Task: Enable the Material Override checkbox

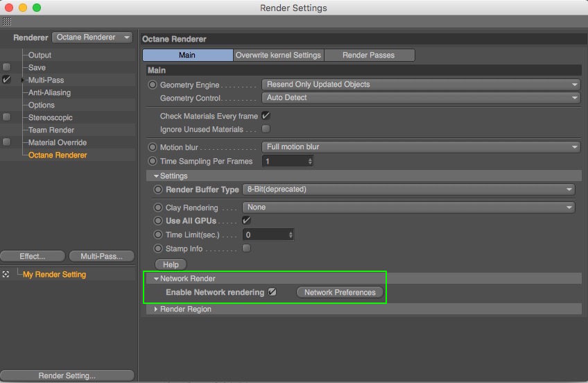Action: click(x=6, y=142)
